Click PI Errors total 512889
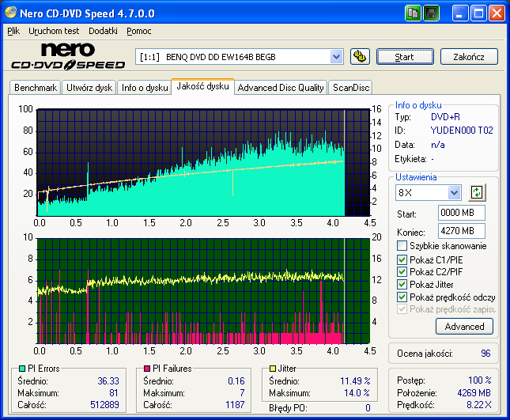The image size is (510, 420). tap(104, 405)
